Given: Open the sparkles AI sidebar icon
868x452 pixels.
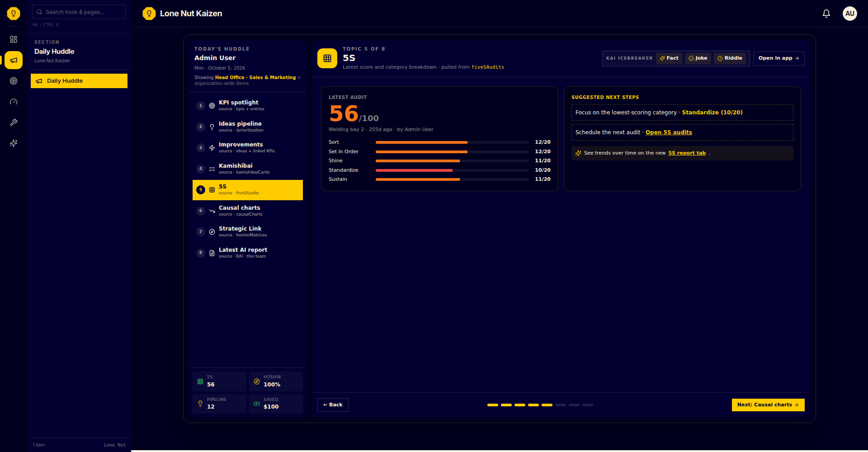Looking at the screenshot, I should pos(14,143).
